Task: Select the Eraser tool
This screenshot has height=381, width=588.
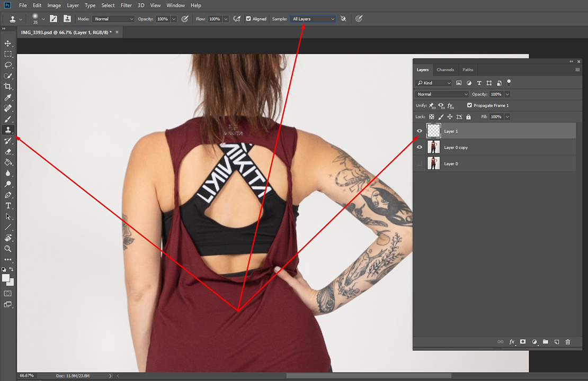Action: [8, 152]
